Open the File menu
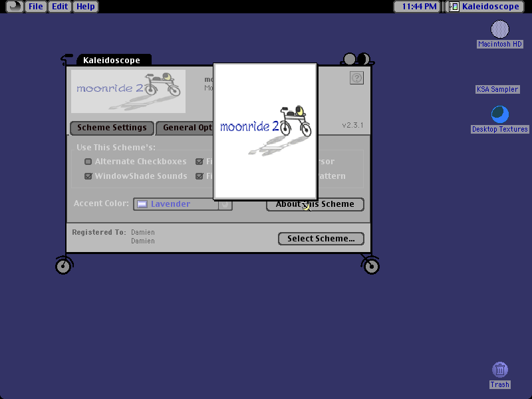Image resolution: width=532 pixels, height=399 pixels. click(x=36, y=7)
